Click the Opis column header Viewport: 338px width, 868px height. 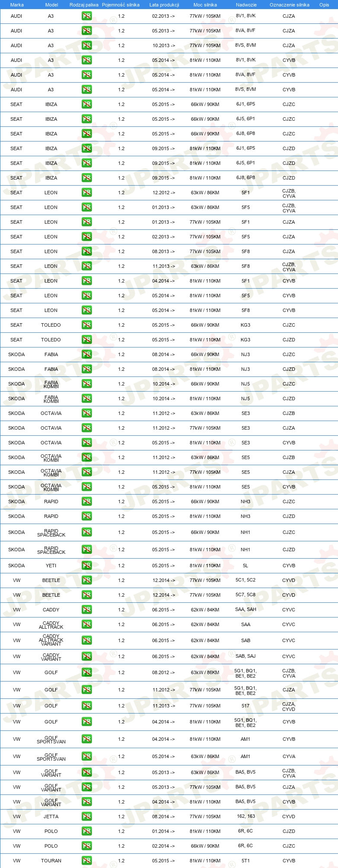pyautogui.click(x=324, y=5)
